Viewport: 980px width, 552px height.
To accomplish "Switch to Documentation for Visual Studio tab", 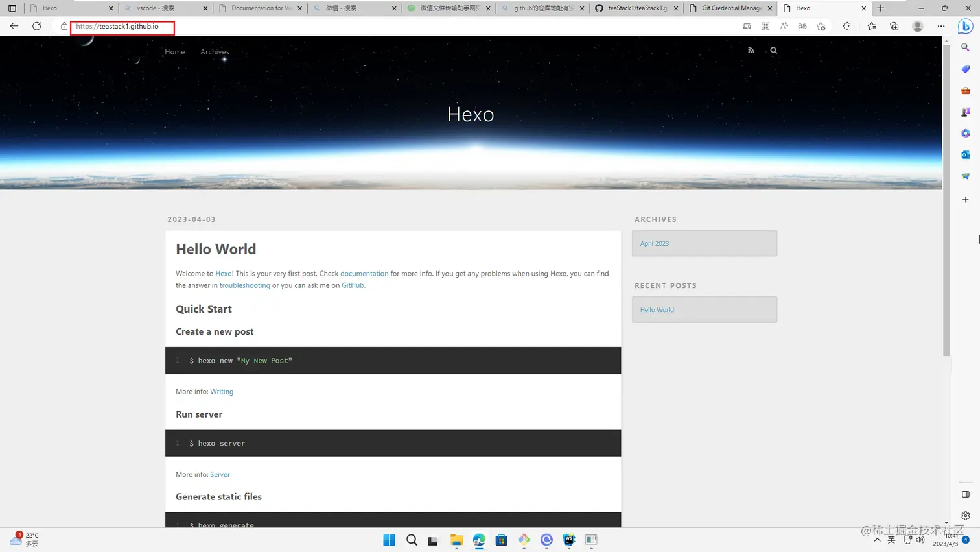I will pos(261,8).
